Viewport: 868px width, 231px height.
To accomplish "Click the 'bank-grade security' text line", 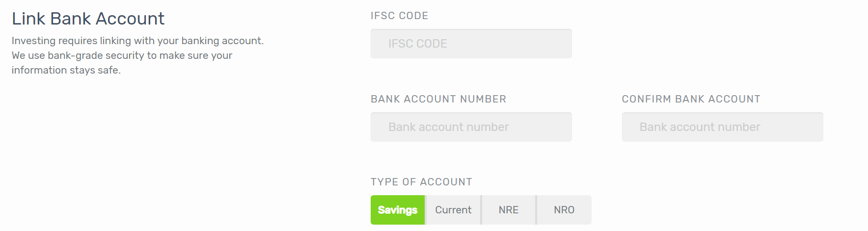I will pyautogui.click(x=122, y=55).
